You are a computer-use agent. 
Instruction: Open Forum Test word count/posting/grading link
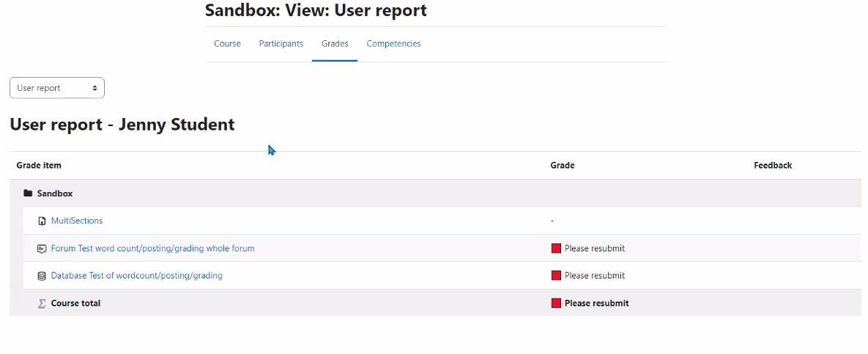153,248
